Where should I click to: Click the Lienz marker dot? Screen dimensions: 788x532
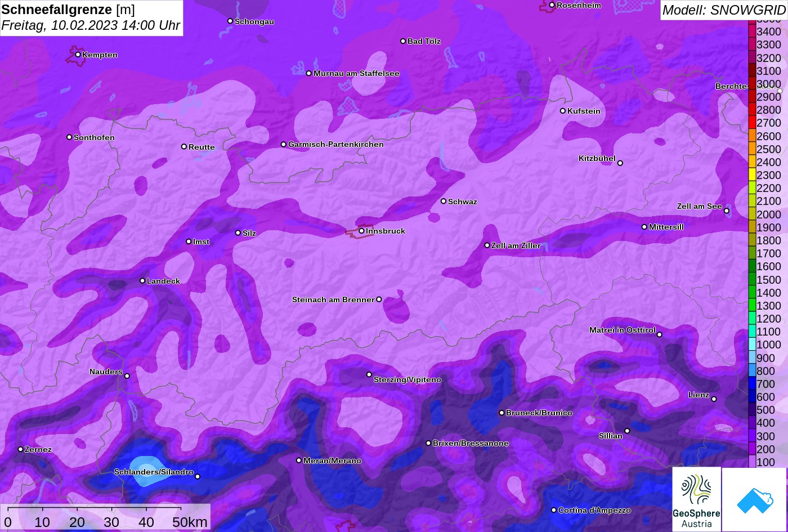(714, 399)
